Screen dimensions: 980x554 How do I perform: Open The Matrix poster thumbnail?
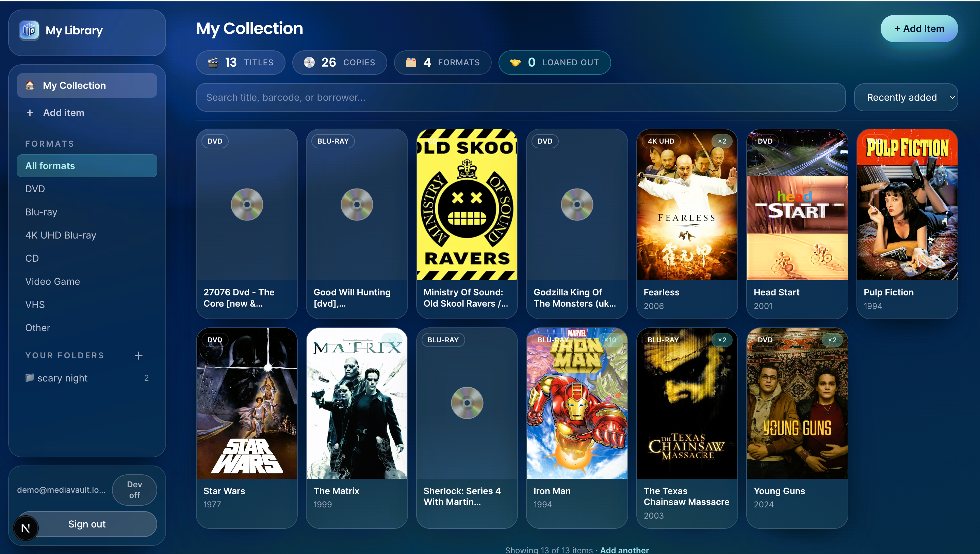pyautogui.click(x=357, y=403)
